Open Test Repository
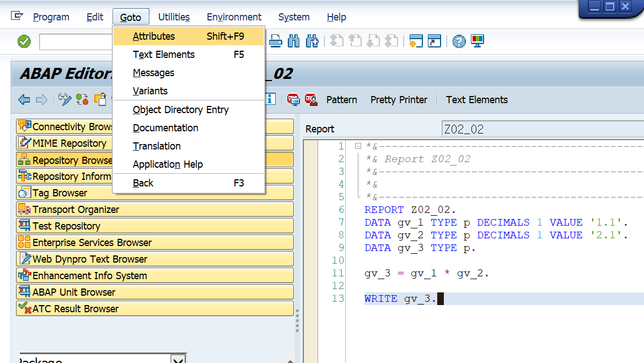The width and height of the screenshot is (644, 363). [155, 226]
